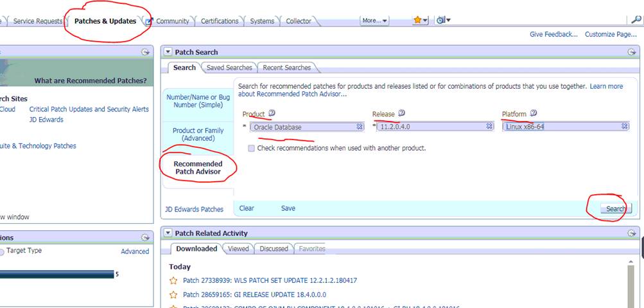Open Patch 27338939 WLS Patch Set Update
Image resolution: width=644 pixels, height=308 pixels.
click(270, 280)
